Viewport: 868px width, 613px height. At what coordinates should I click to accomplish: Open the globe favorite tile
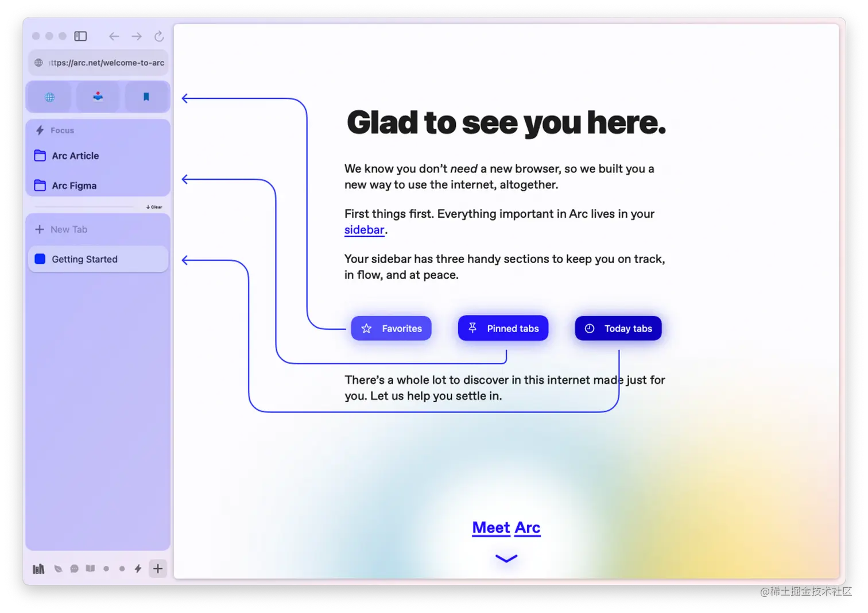click(49, 97)
